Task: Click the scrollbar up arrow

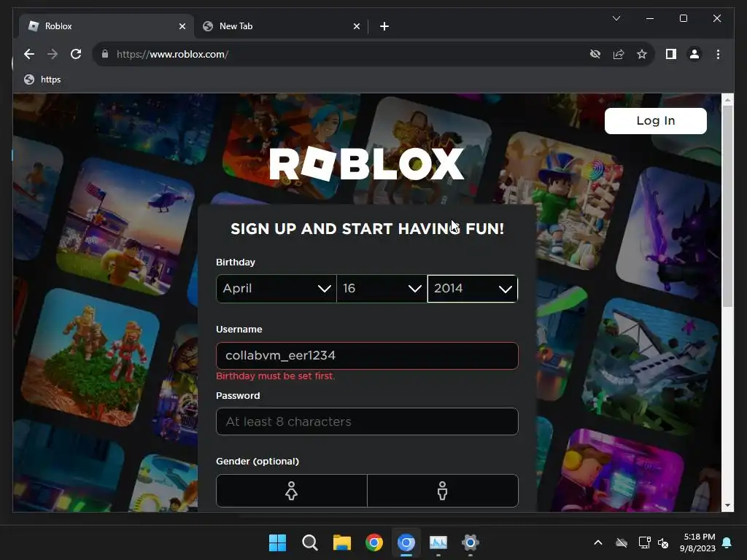Action: click(727, 99)
